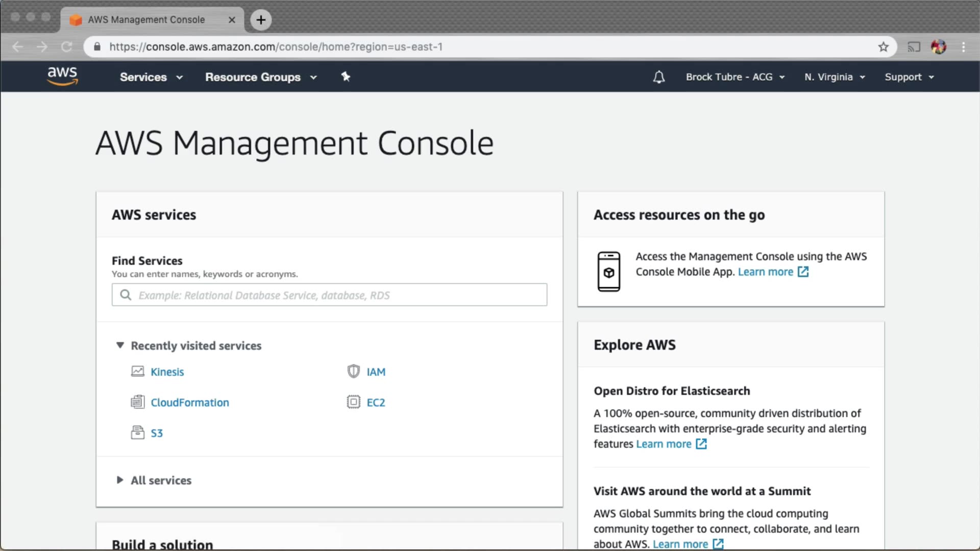Click the notifications bell icon
980x551 pixels.
coord(659,77)
